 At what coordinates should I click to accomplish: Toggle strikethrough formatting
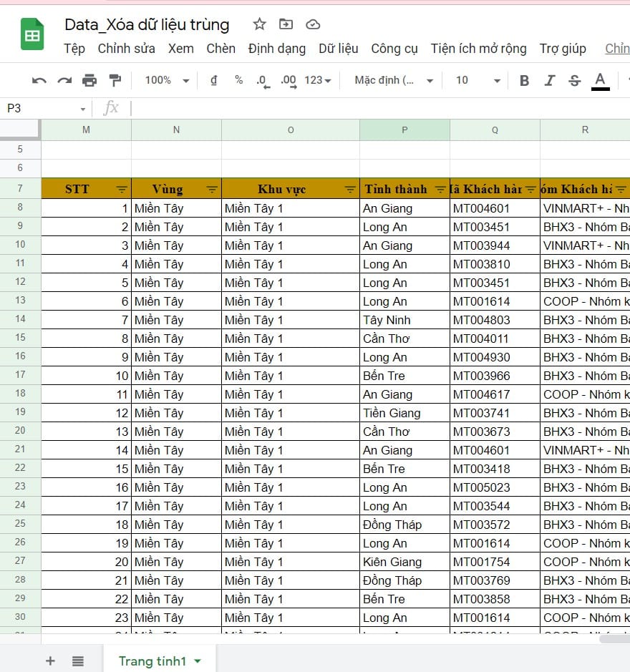click(x=574, y=80)
